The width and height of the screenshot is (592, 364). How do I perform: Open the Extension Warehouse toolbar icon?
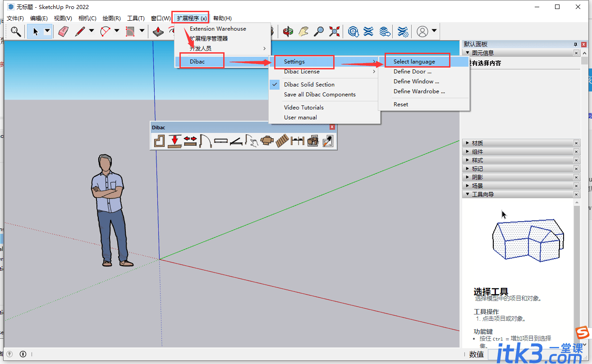(x=368, y=31)
